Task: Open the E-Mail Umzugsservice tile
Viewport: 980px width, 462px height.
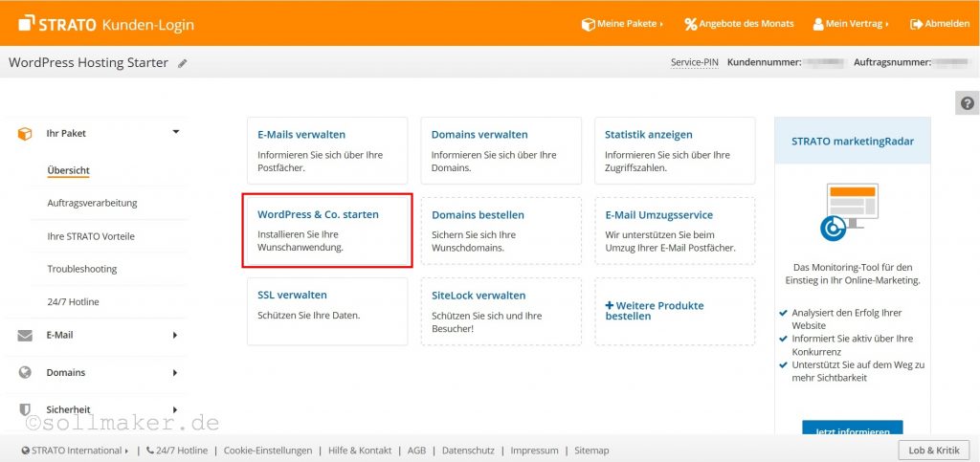Action: [675, 231]
